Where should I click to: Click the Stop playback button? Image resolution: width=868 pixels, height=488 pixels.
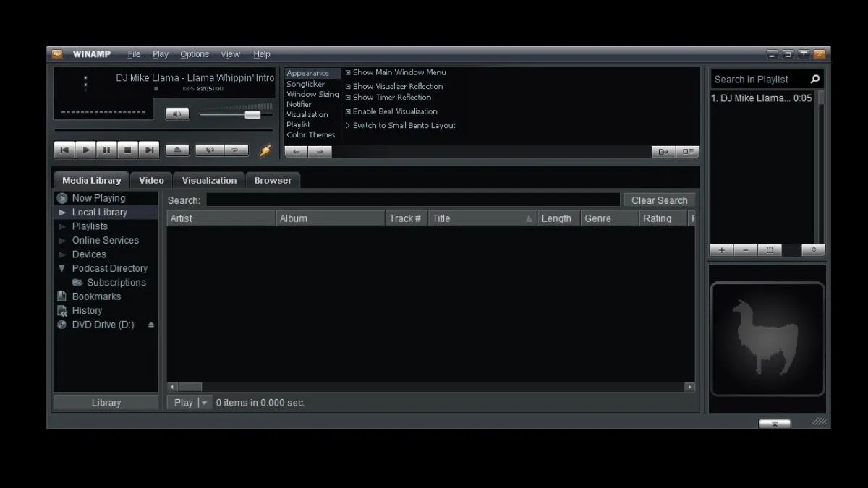[127, 150]
